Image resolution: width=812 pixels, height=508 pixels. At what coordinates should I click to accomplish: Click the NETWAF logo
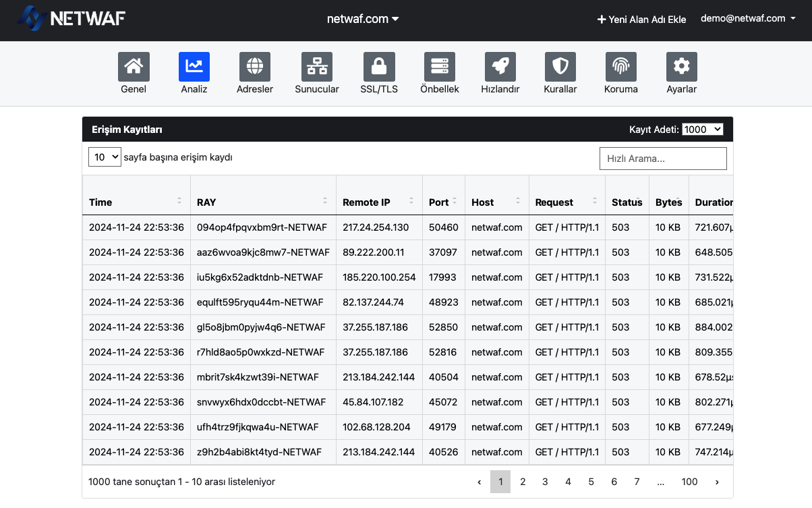pyautogui.click(x=71, y=19)
